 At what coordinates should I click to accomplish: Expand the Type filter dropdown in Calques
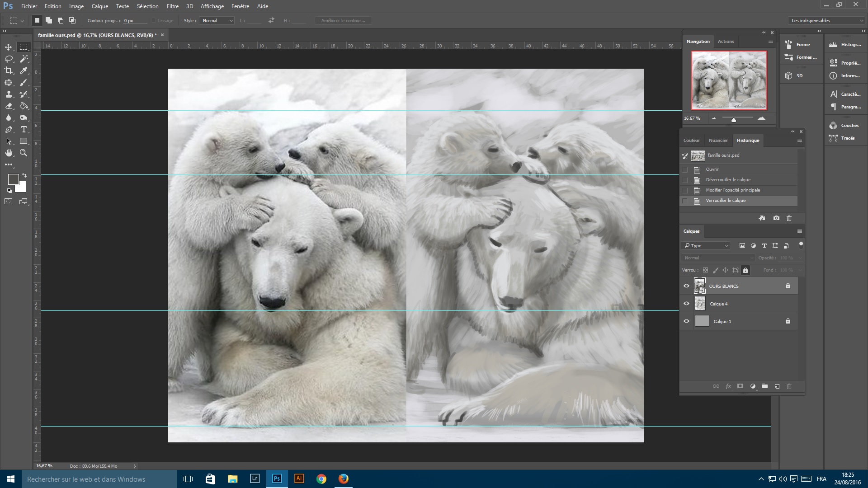pyautogui.click(x=706, y=246)
